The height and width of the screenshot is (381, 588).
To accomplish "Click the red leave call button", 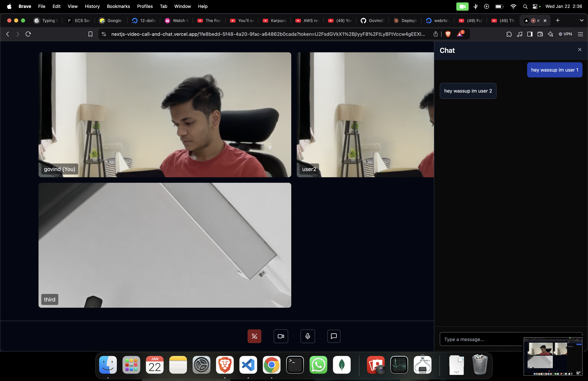I will point(254,336).
